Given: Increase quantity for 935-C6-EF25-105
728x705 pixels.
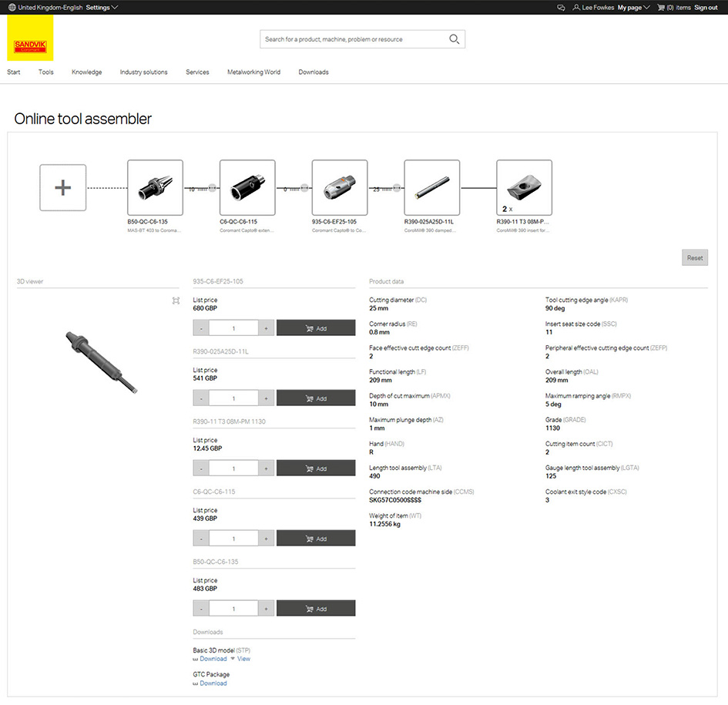Looking at the screenshot, I should coord(266,328).
